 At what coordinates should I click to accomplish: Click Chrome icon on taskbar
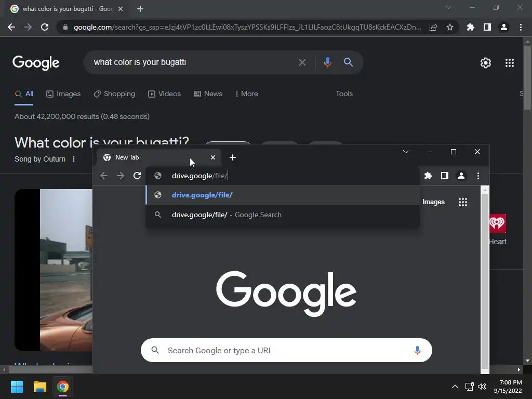click(63, 387)
